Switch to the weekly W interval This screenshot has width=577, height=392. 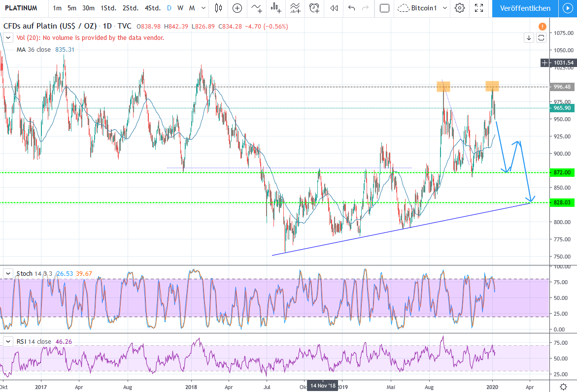tap(180, 8)
